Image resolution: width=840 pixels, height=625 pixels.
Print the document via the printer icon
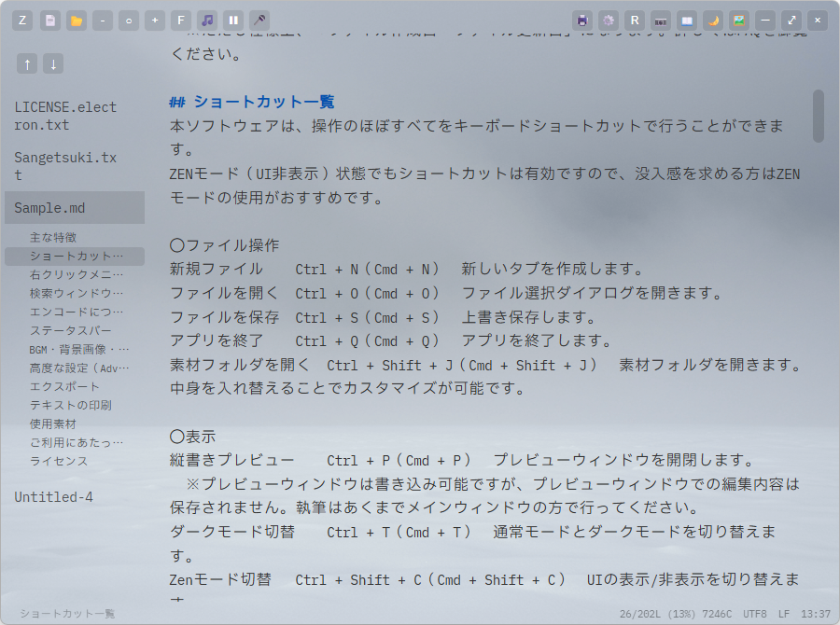(x=581, y=20)
